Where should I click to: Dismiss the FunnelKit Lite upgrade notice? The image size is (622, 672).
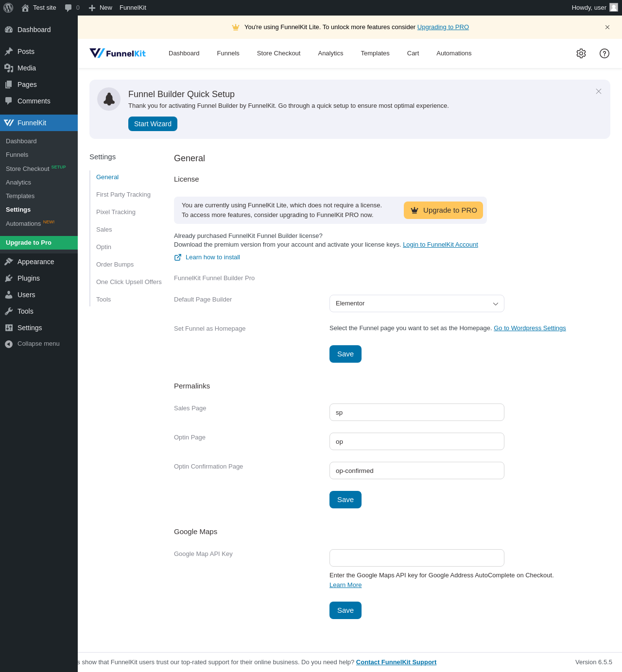[607, 27]
